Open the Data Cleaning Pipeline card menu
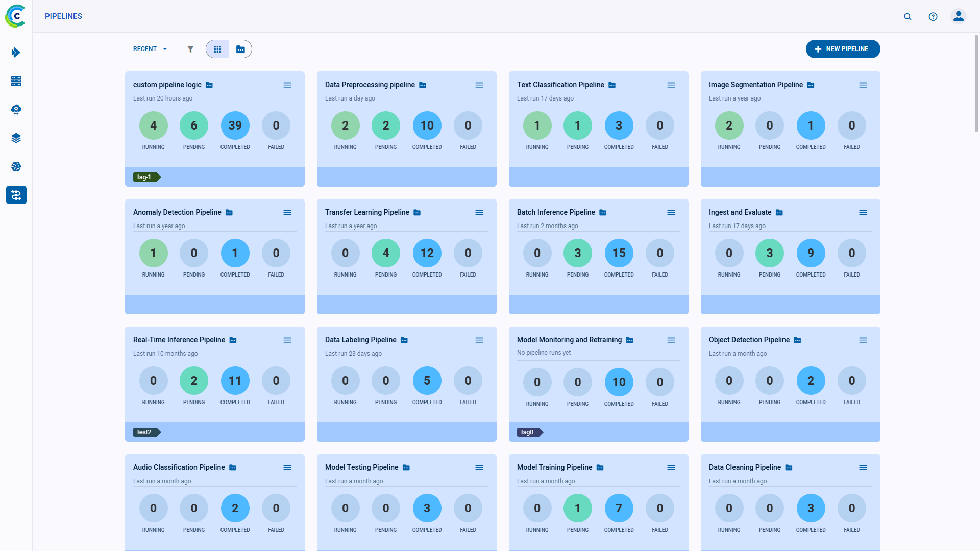This screenshot has width=980, height=551. tap(863, 467)
